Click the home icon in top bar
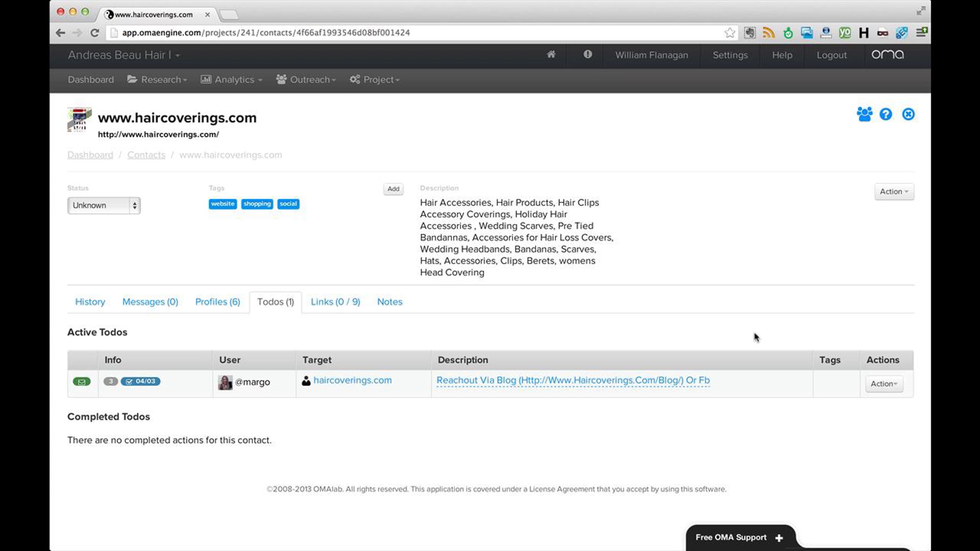 (551, 55)
